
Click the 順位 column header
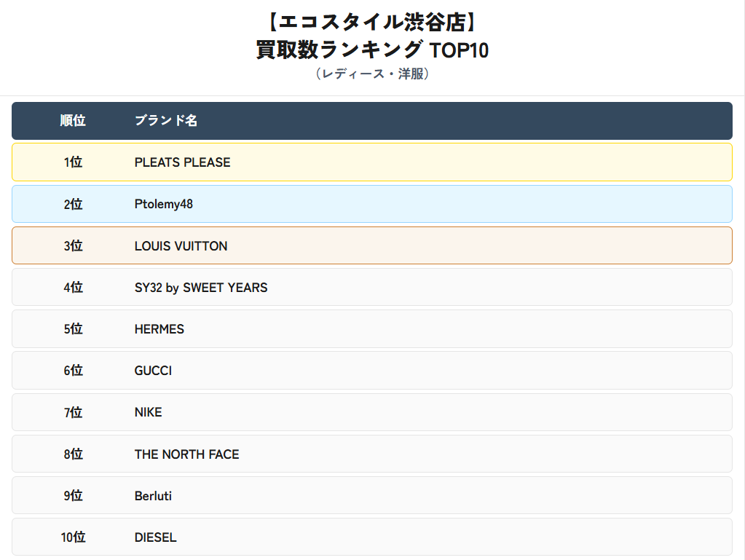coord(73,121)
